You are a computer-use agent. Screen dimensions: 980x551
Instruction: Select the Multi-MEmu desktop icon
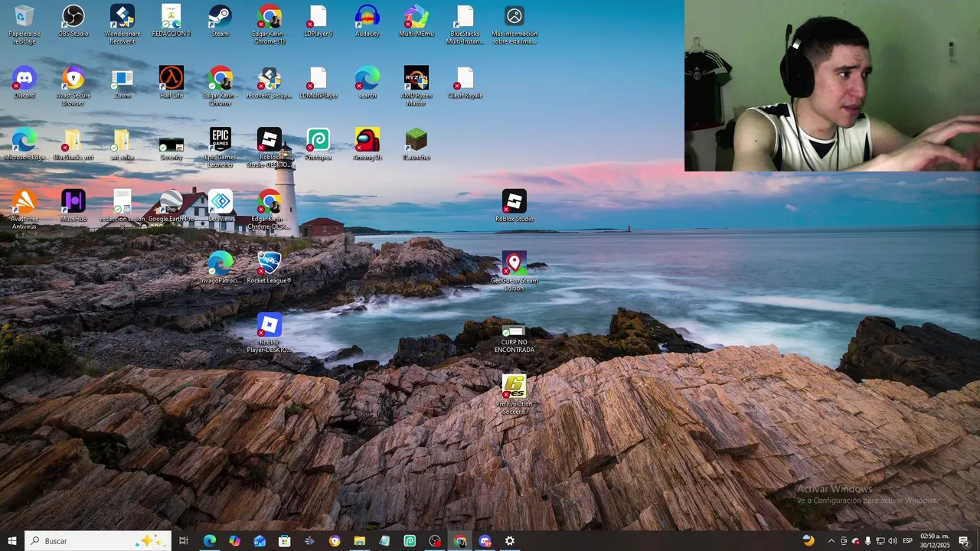[x=416, y=21]
